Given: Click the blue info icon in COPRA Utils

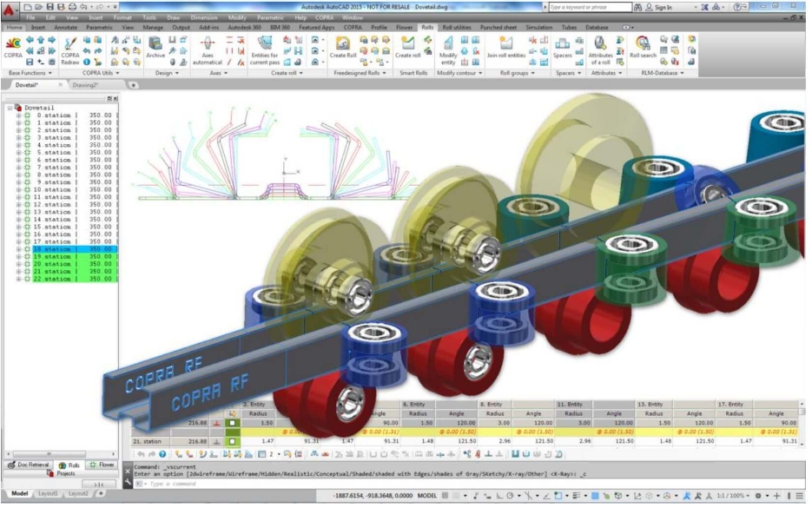Looking at the screenshot, I should pyautogui.click(x=87, y=63).
